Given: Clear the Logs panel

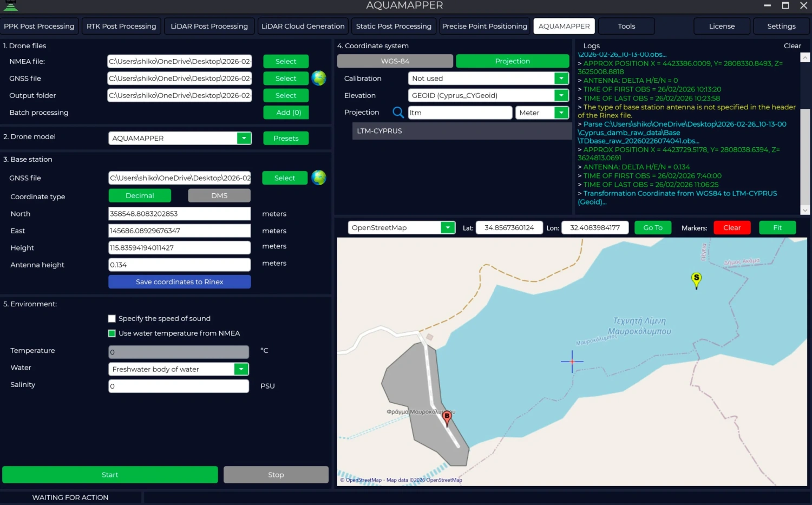Looking at the screenshot, I should [x=793, y=46].
